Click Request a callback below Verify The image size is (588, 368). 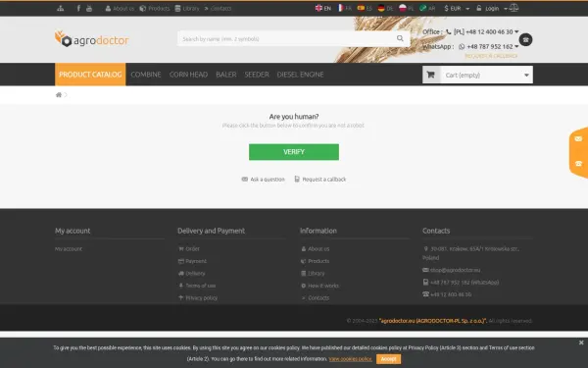[320, 180]
